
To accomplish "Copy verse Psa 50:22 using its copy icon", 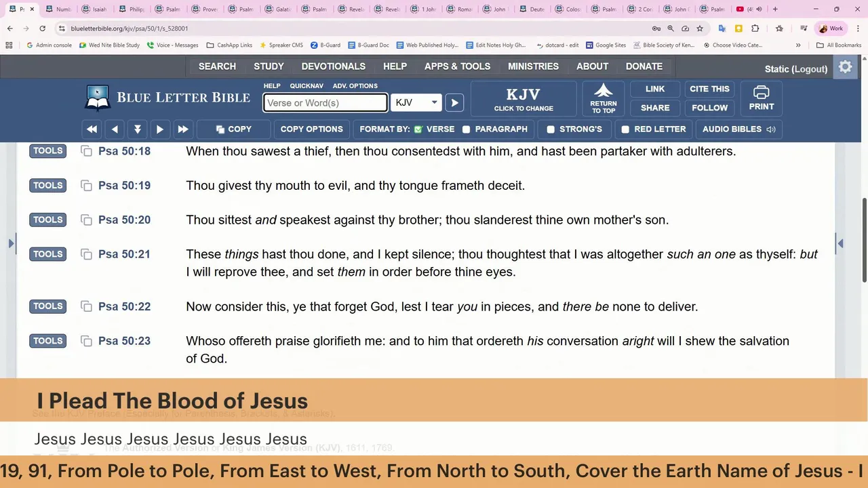I will [86, 306].
